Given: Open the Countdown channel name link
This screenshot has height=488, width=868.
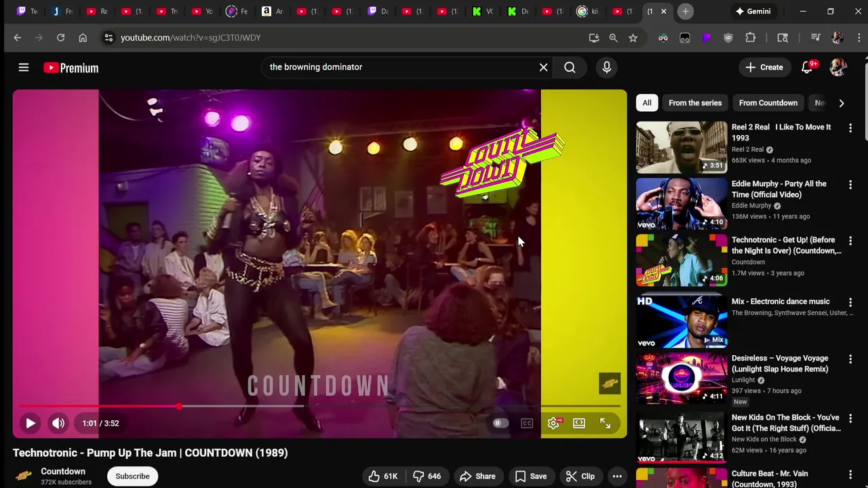Looking at the screenshot, I should click(x=63, y=472).
